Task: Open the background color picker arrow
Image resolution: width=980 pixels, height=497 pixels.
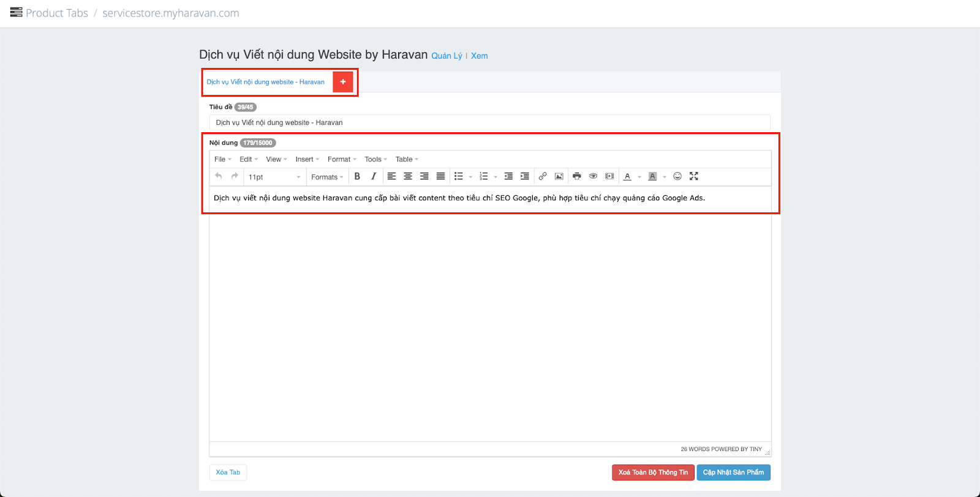Action: tap(665, 177)
